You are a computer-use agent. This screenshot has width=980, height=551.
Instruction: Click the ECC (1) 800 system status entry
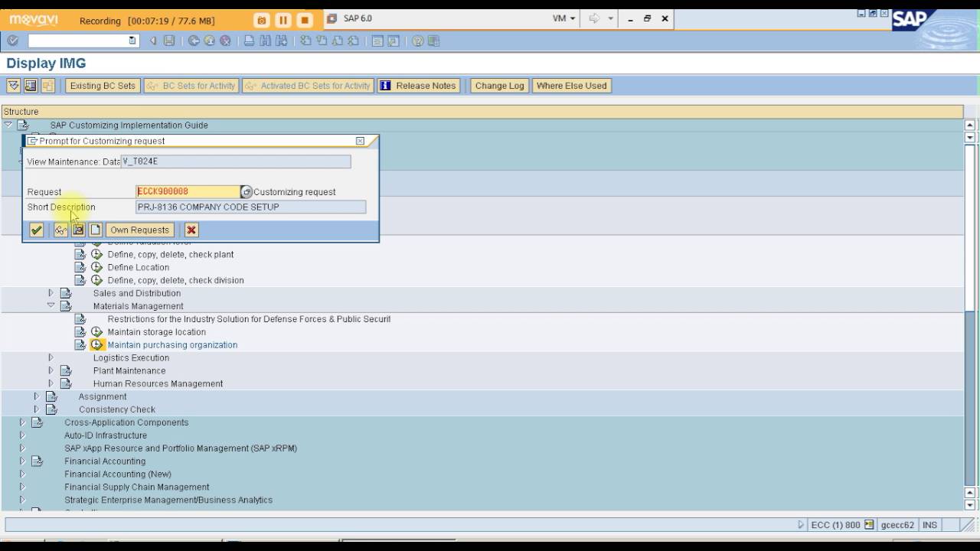tap(835, 525)
